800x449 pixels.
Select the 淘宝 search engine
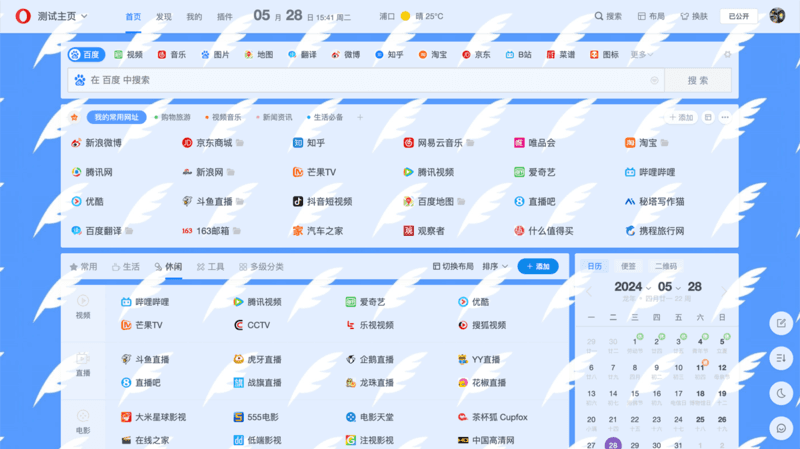[433, 55]
